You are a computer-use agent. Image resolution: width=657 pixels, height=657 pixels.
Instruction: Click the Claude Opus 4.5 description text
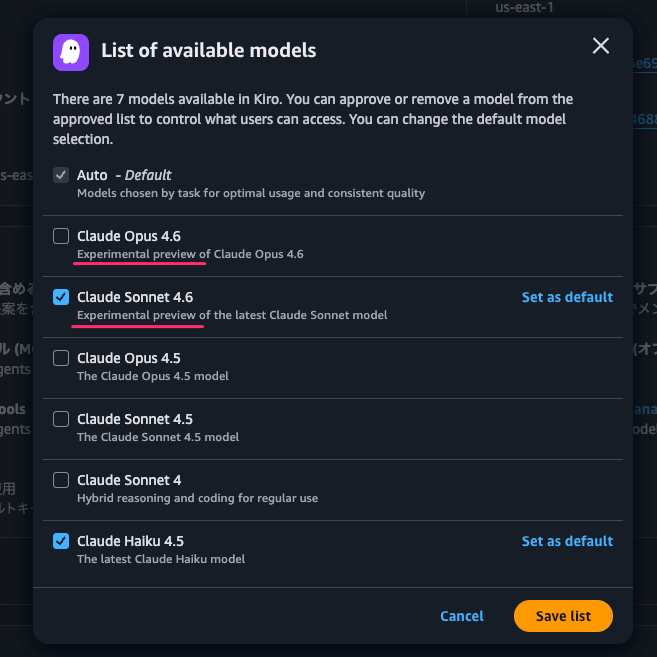point(152,376)
